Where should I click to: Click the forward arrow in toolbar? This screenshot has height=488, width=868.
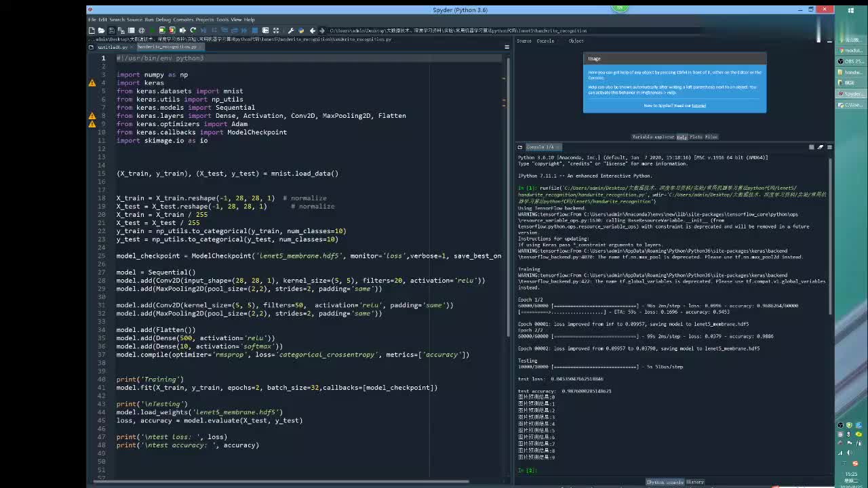pyautogui.click(x=322, y=30)
